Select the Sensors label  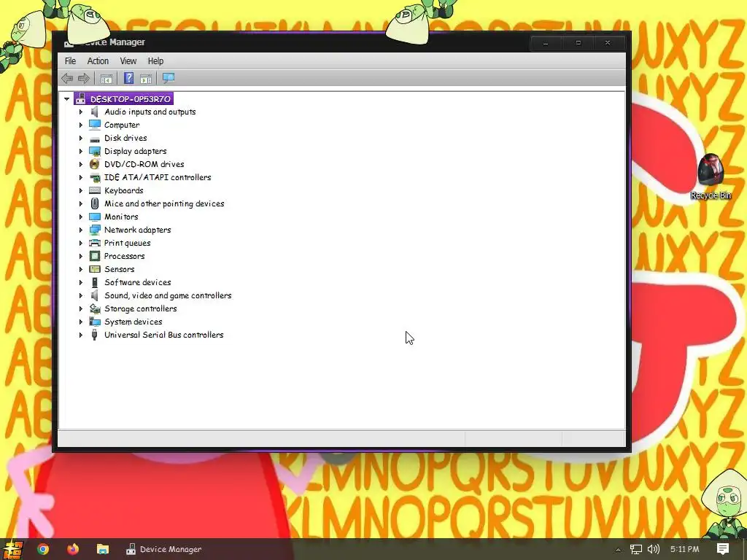click(x=119, y=269)
